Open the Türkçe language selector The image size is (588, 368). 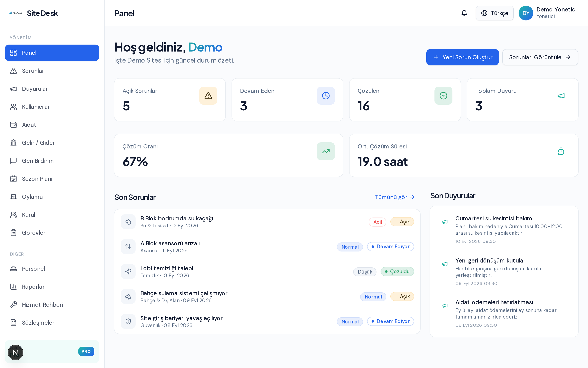pos(494,13)
